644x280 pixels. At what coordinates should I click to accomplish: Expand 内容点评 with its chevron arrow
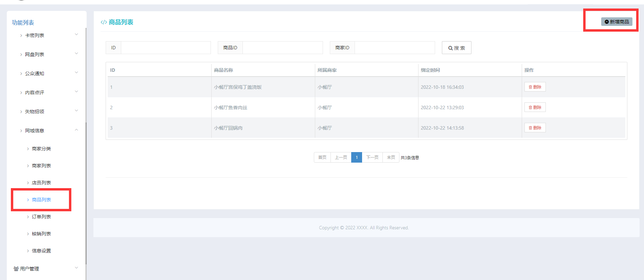click(76, 92)
